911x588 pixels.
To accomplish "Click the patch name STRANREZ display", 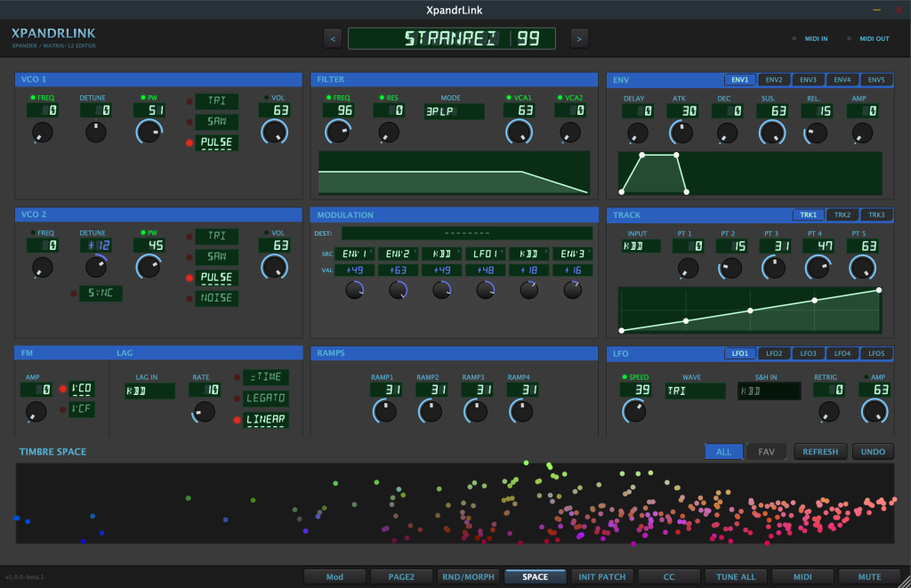I will coord(451,38).
